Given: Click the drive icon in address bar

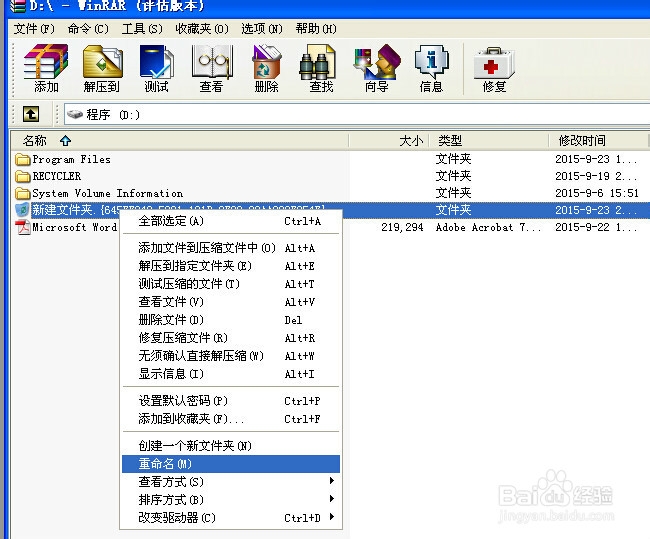Looking at the screenshot, I should click(x=75, y=114).
